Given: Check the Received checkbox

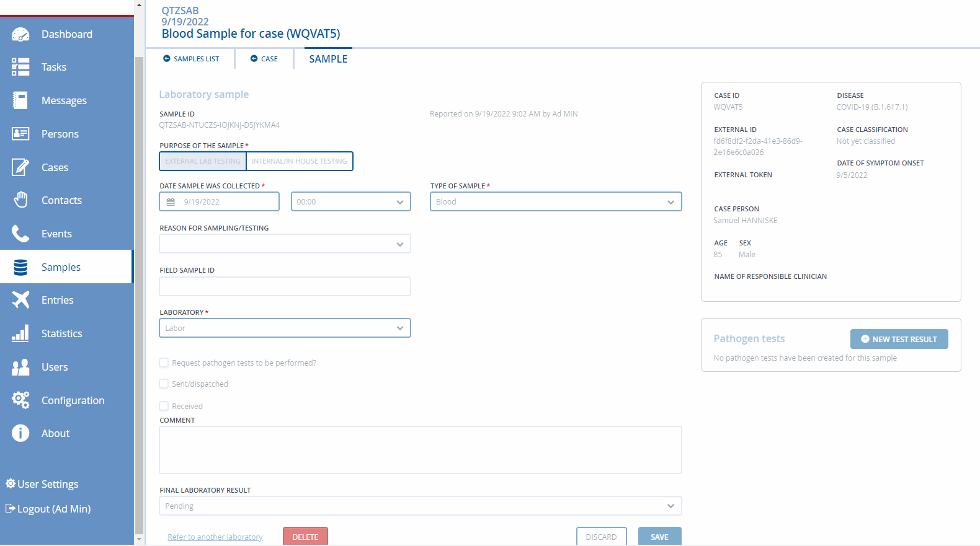Looking at the screenshot, I should click(x=164, y=406).
